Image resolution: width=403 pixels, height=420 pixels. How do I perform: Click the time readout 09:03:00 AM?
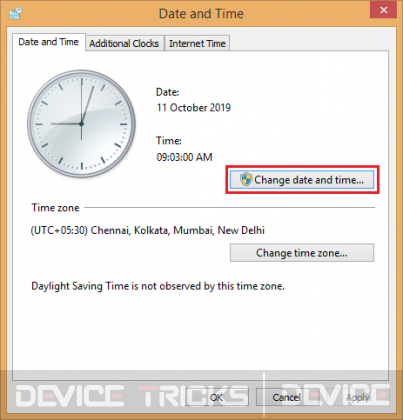tap(184, 157)
